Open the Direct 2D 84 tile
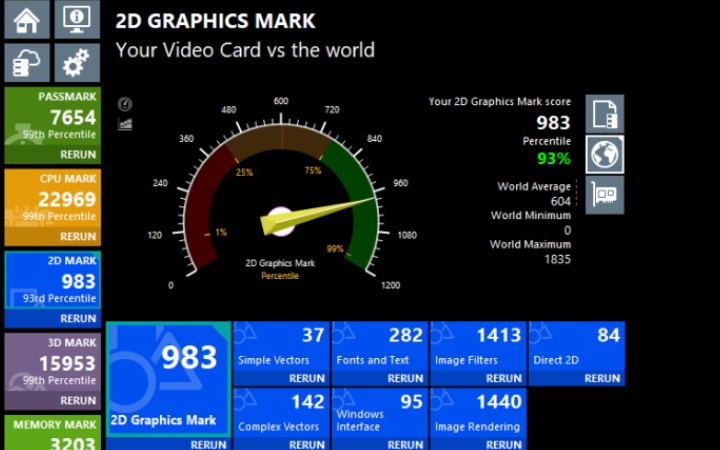This screenshot has width=720, height=450. (x=577, y=347)
